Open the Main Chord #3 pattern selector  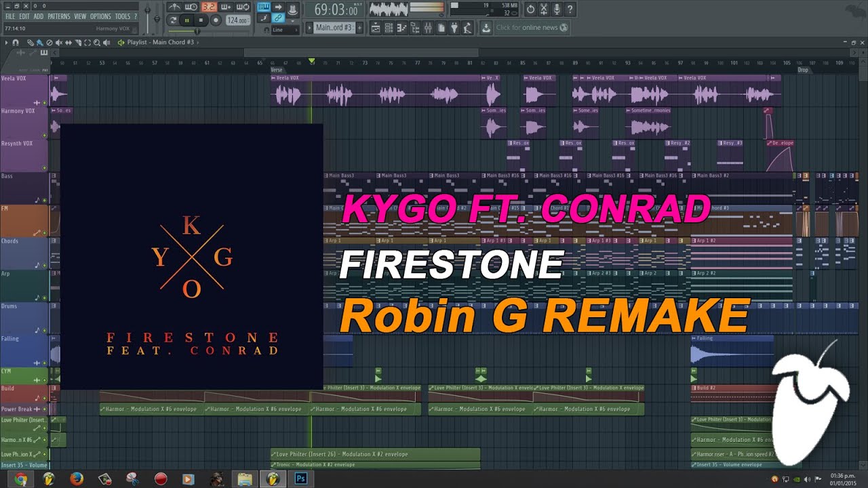(x=334, y=28)
